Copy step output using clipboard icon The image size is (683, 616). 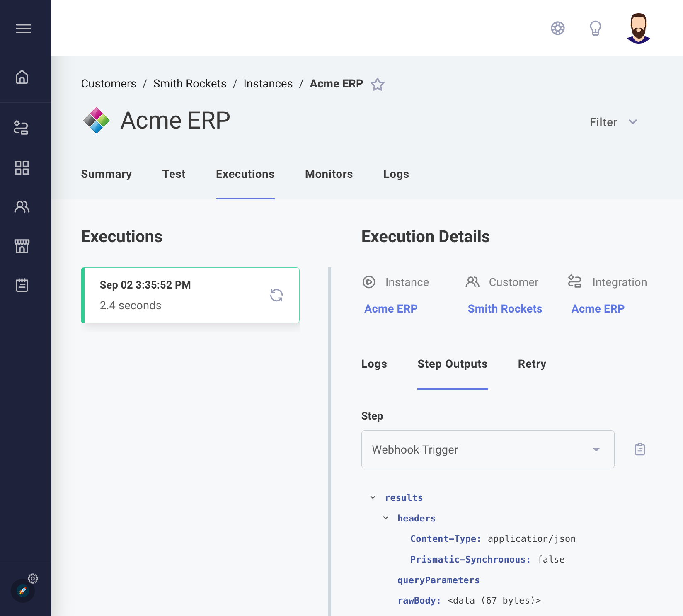[639, 449]
